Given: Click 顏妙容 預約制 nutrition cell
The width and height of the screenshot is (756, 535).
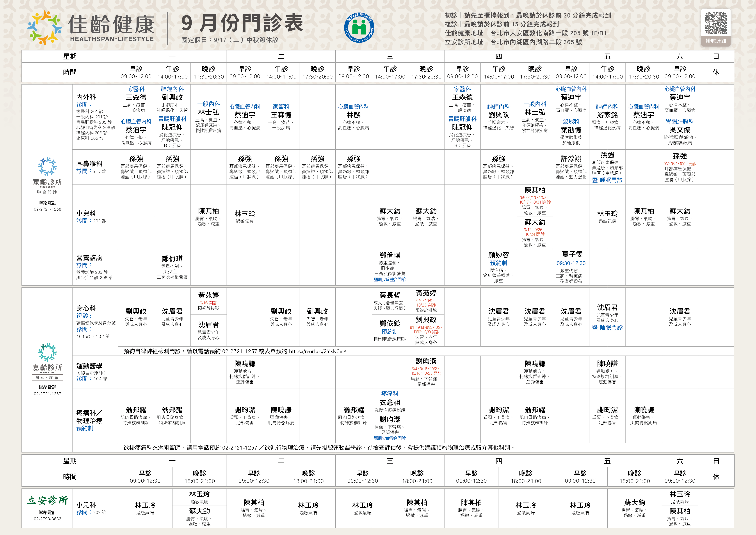Looking at the screenshot, I should point(498,263).
